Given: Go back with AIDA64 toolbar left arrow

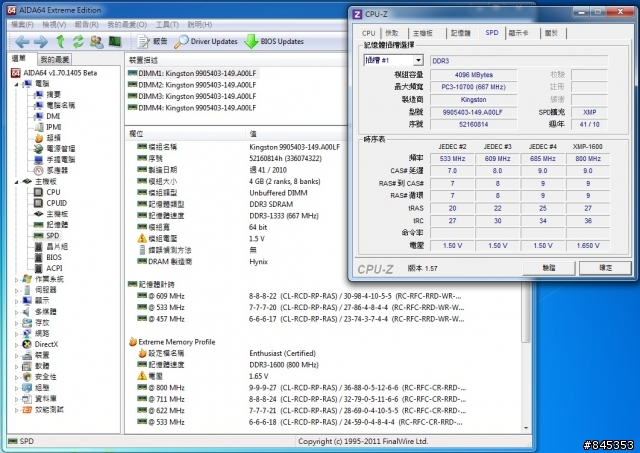Looking at the screenshot, I should pyautogui.click(x=22, y=42).
